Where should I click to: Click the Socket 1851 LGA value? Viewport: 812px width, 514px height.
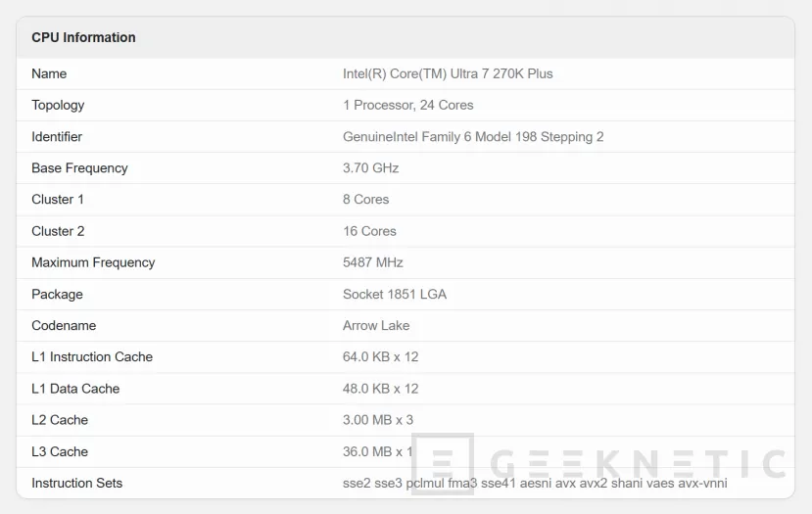coord(395,294)
